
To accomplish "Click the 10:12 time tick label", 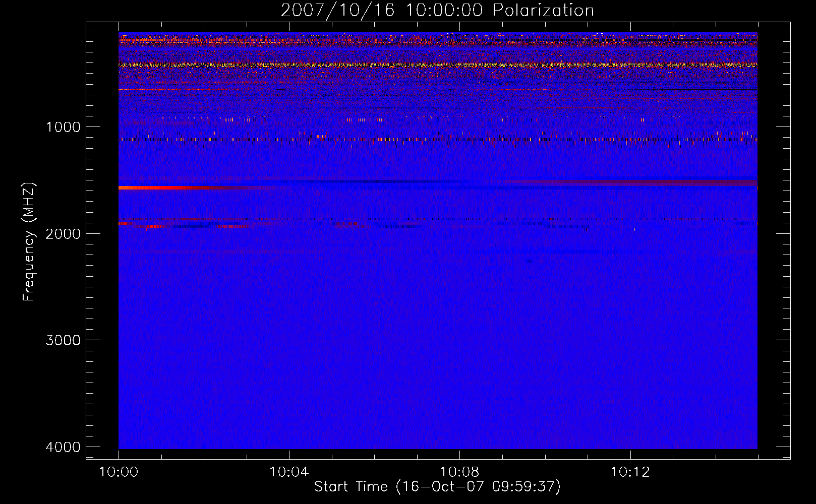I will [x=630, y=472].
